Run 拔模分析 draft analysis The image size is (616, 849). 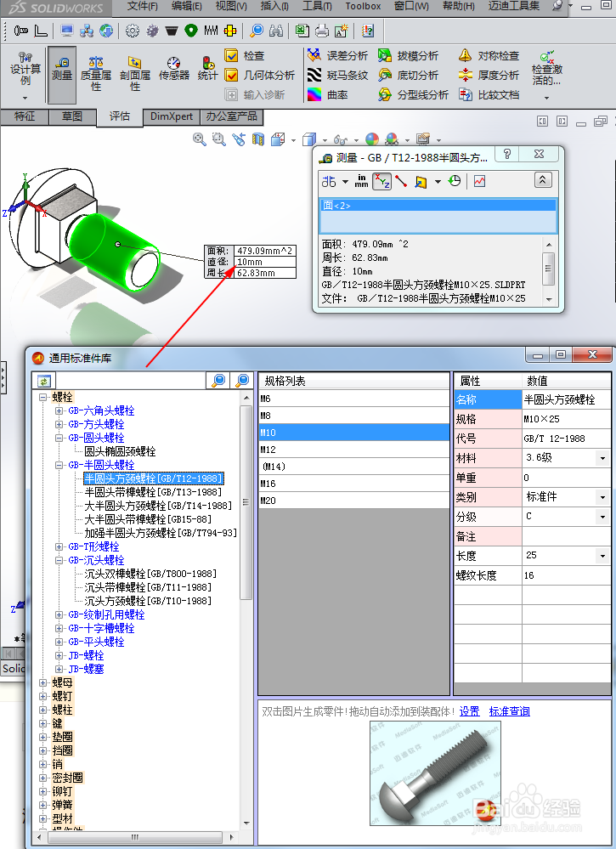408,55
